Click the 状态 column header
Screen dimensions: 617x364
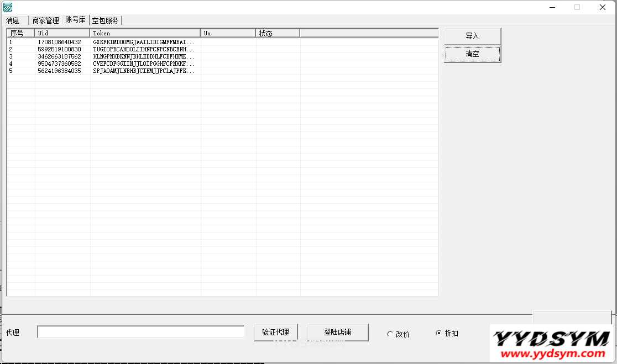click(x=276, y=33)
